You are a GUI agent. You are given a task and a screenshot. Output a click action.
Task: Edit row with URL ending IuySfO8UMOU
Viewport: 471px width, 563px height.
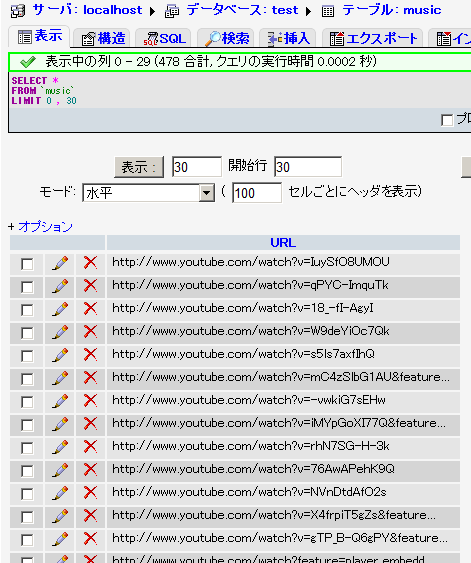point(60,263)
